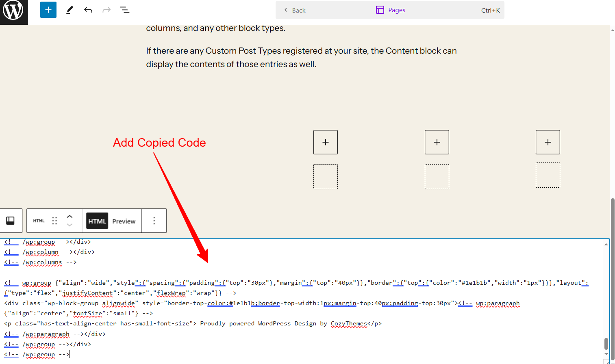Click the '/wp:columns' comment line

(40, 262)
